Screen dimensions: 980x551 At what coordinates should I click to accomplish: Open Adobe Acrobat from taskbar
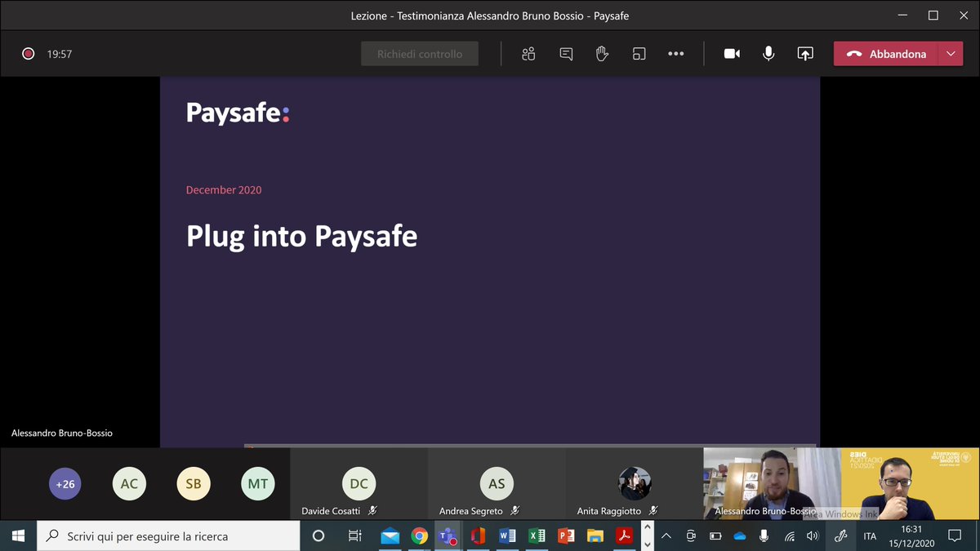[x=625, y=536]
